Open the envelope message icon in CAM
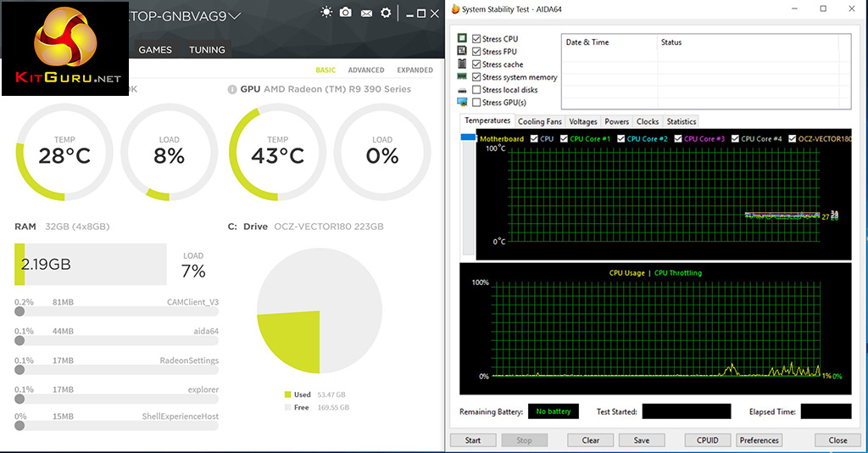 (366, 14)
